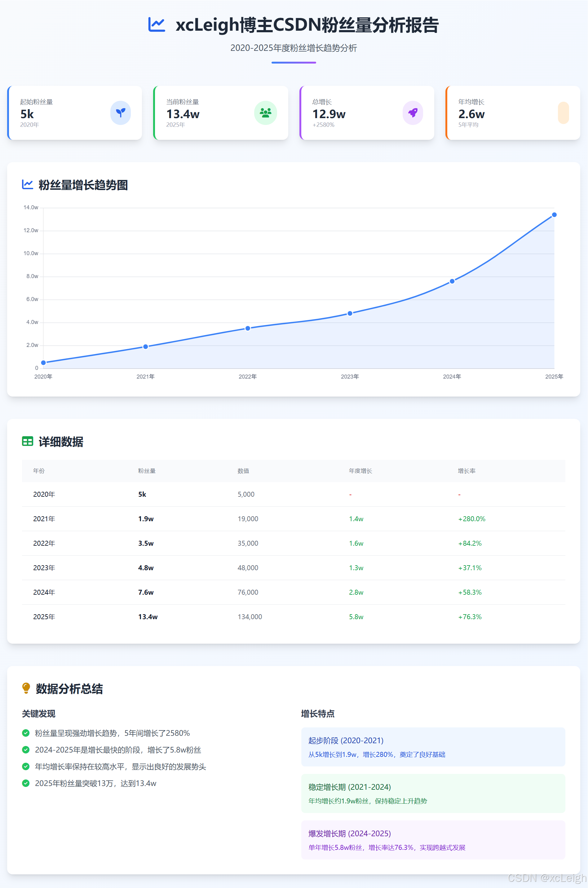Click the seedling icon in 起始粉丝量 card
This screenshot has height=888, width=588.
click(120, 113)
